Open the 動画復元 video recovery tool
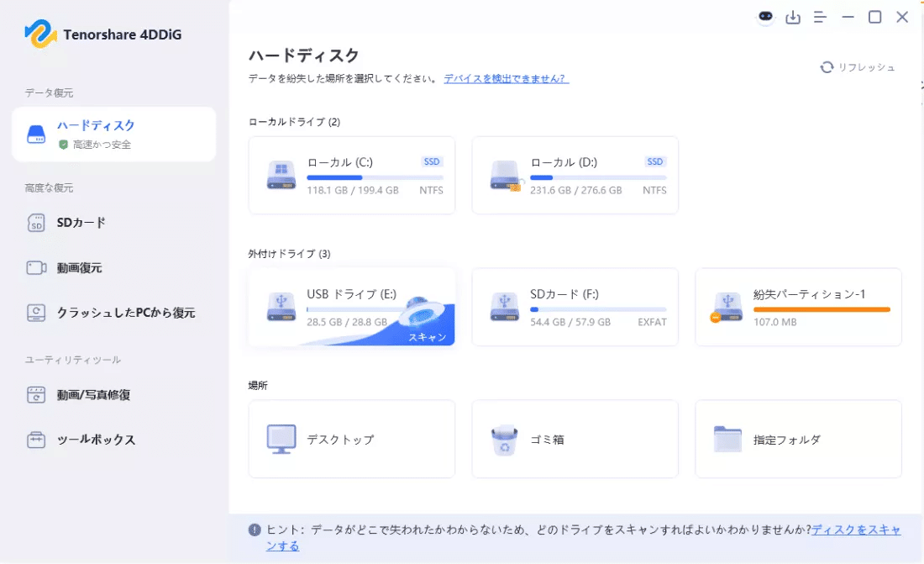This screenshot has height=564, width=924. [36, 268]
